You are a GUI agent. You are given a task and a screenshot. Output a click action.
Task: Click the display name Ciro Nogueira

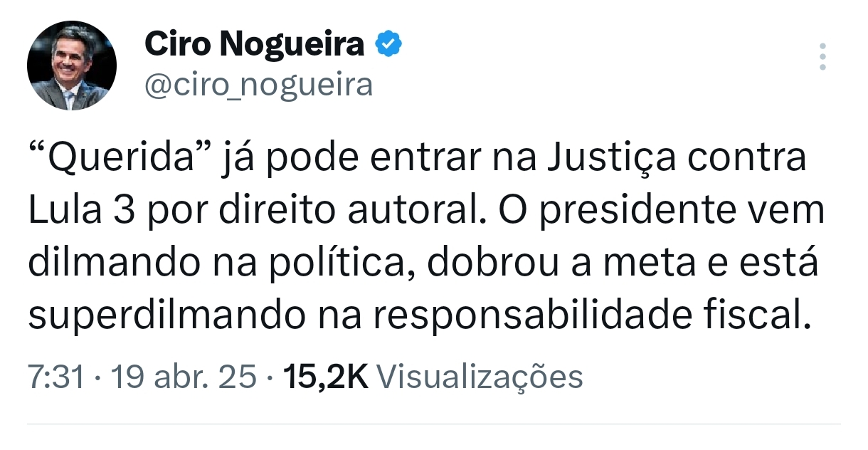(x=254, y=46)
